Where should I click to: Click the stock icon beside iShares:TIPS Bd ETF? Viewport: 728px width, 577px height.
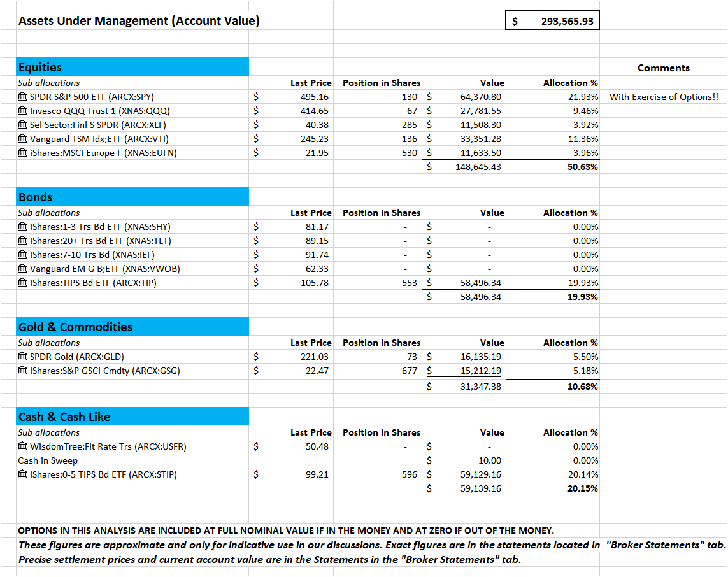22,282
